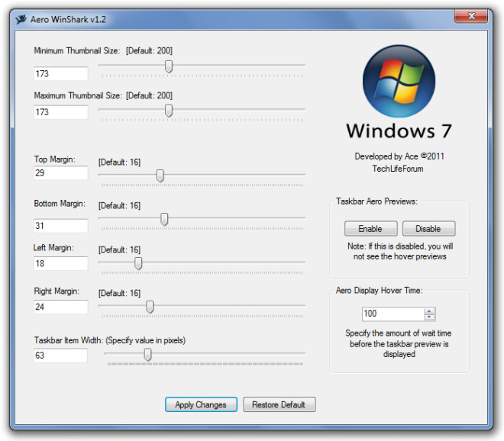Focus the Right Margin field showing 24

point(61,307)
